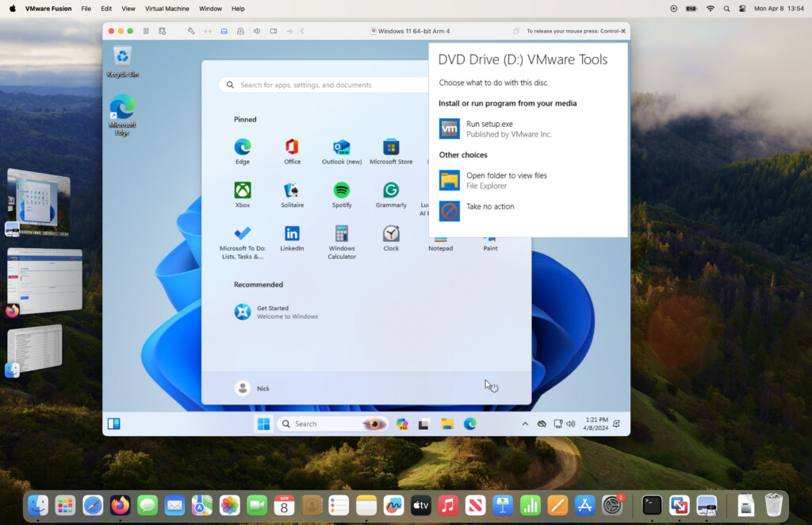Open the Edit menu in menu bar
The image size is (812, 525).
coord(106,9)
